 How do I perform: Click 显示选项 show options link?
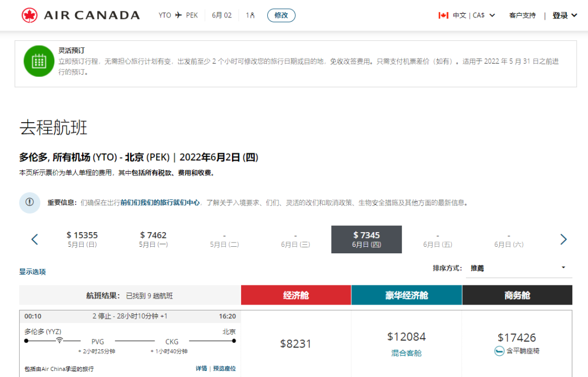tap(32, 272)
